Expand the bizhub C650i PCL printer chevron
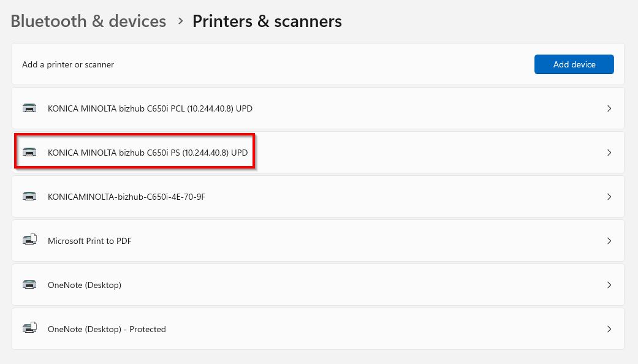 [609, 108]
